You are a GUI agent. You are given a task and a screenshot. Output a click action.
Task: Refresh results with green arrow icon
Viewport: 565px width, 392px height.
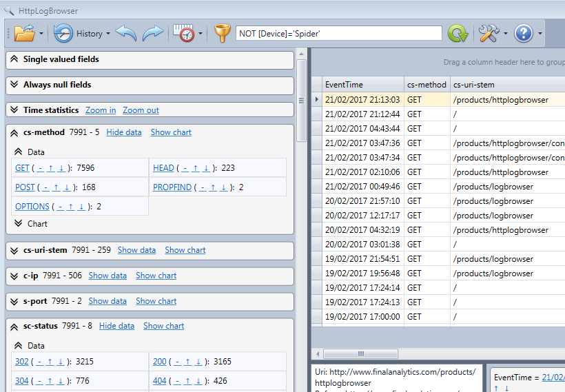tap(458, 34)
